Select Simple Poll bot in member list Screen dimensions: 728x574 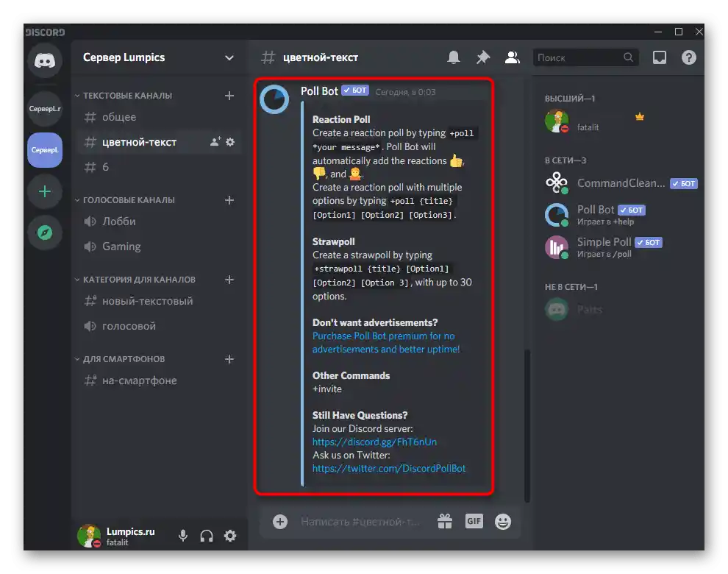click(621, 247)
